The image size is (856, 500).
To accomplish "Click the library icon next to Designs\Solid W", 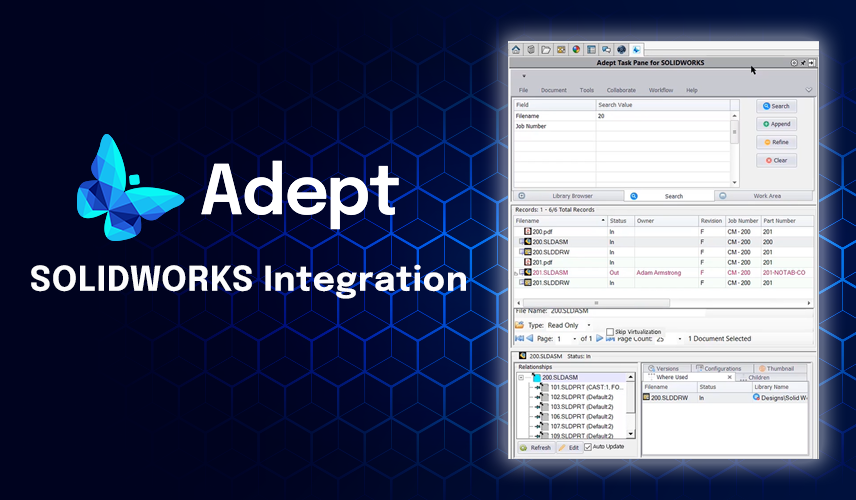I will 757,397.
